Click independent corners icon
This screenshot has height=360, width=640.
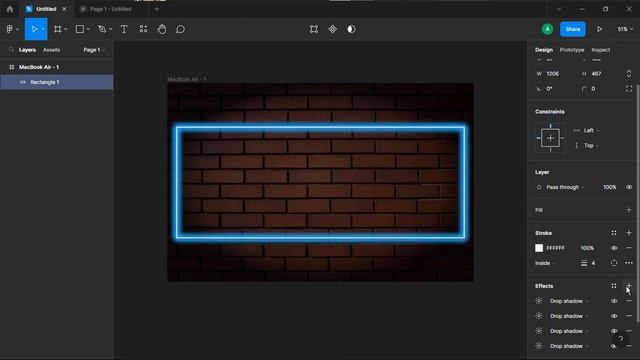point(629,89)
